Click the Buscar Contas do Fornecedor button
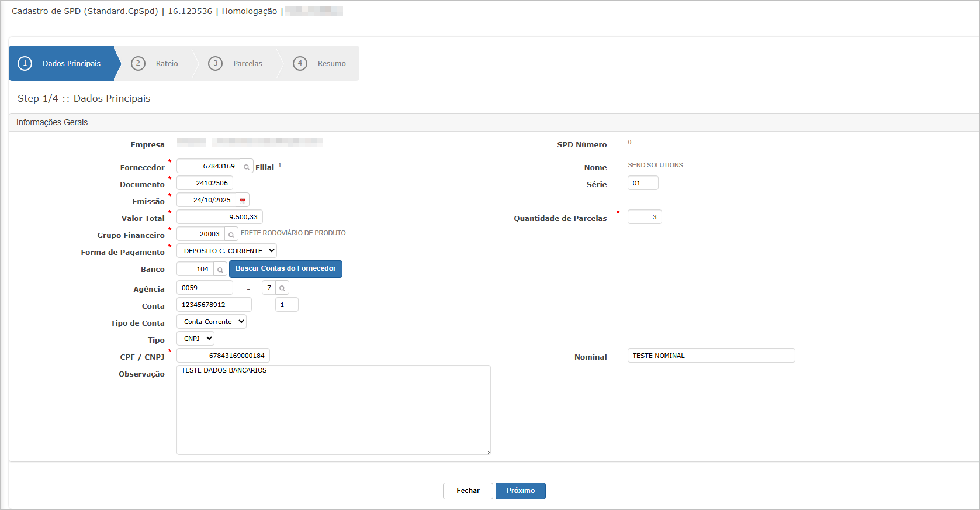980x510 pixels. pyautogui.click(x=286, y=269)
